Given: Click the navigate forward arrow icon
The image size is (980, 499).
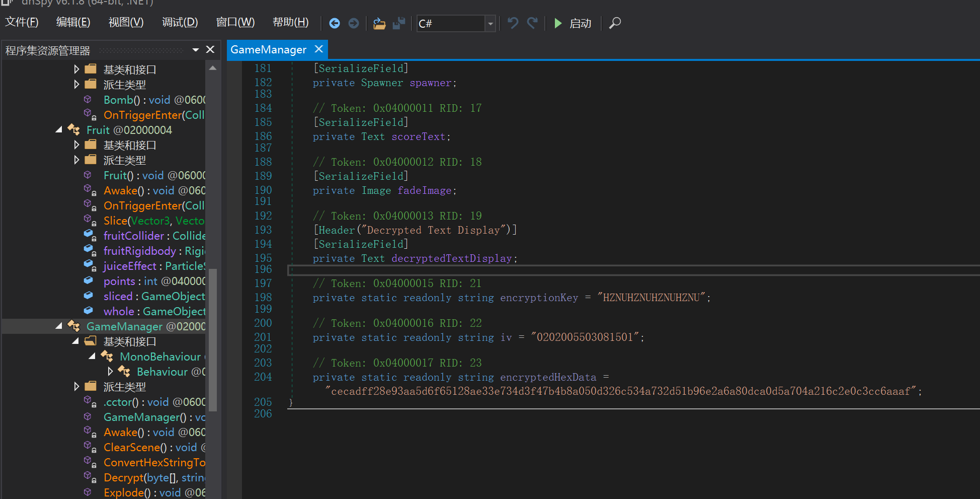Looking at the screenshot, I should 354,24.
